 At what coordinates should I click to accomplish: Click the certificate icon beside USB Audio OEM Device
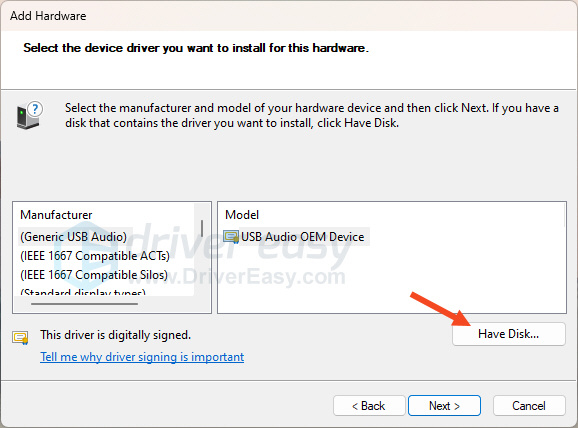click(231, 237)
